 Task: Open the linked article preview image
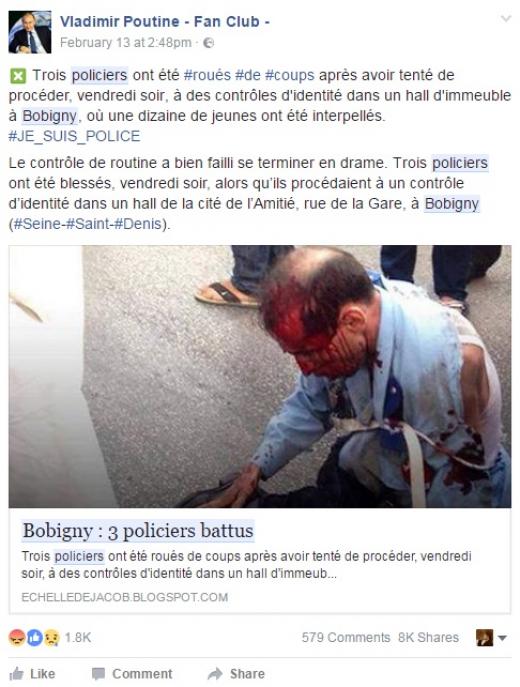[260, 376]
